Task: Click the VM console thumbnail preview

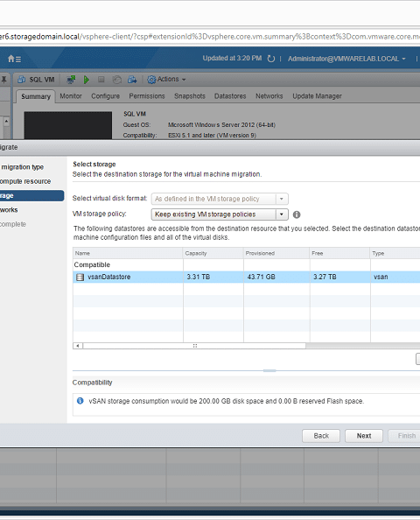Action: (x=68, y=125)
